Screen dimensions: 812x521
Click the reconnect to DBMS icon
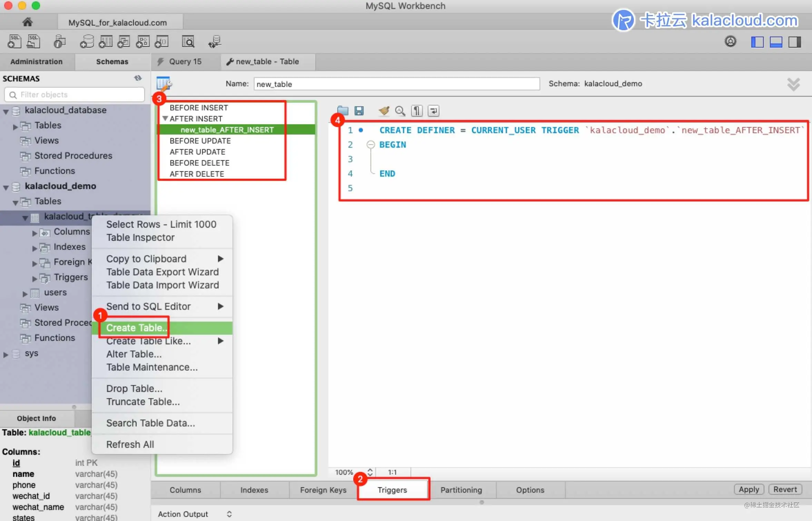(215, 42)
